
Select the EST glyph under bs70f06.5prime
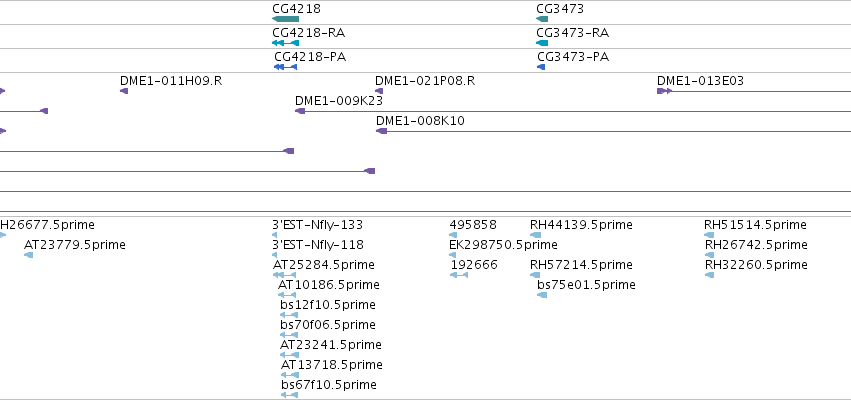point(289,335)
